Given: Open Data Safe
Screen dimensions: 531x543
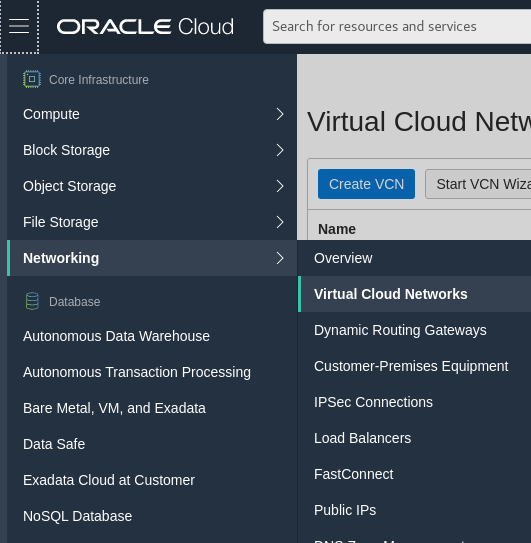Looking at the screenshot, I should [54, 444].
